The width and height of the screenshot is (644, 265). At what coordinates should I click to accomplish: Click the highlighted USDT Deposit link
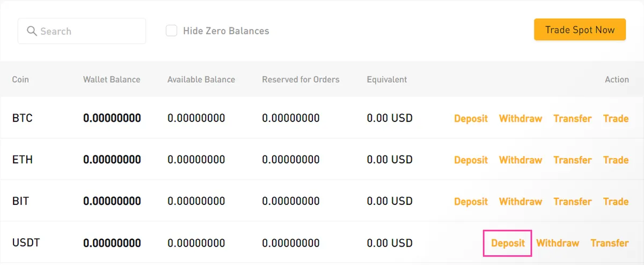point(508,243)
